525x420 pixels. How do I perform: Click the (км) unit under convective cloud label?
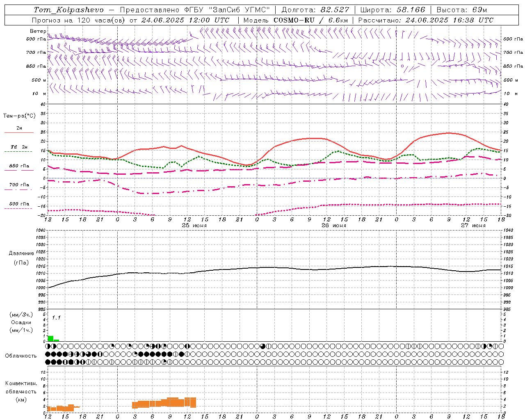tap(21, 399)
